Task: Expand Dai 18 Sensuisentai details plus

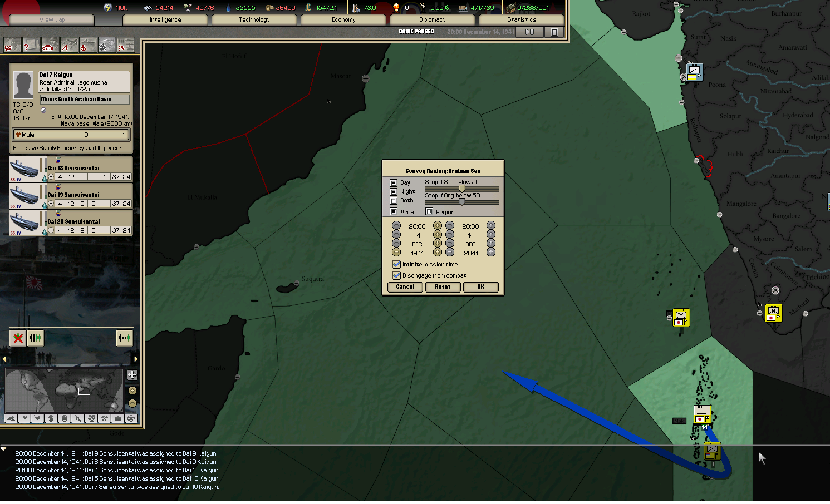Action: pyautogui.click(x=51, y=177)
